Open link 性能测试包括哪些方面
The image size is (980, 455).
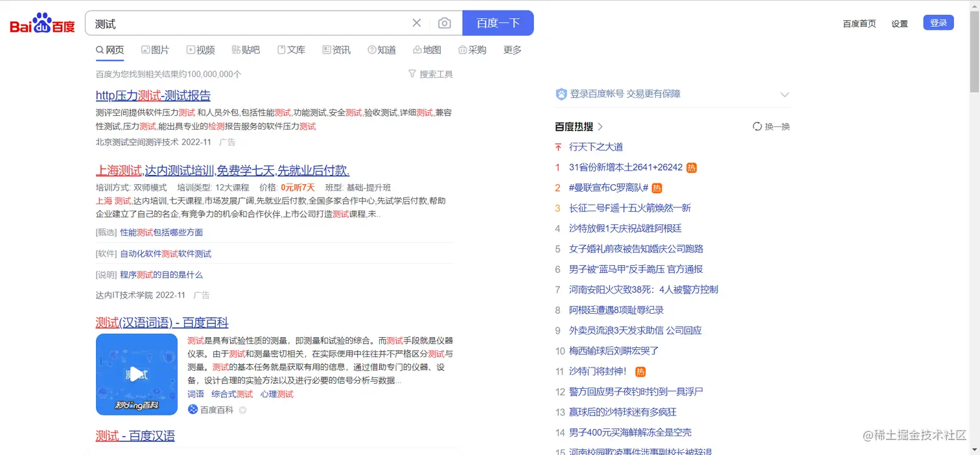[161, 232]
